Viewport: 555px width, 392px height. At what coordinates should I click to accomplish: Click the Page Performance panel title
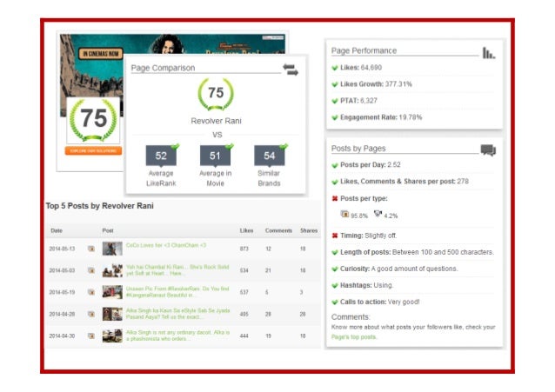[364, 51]
